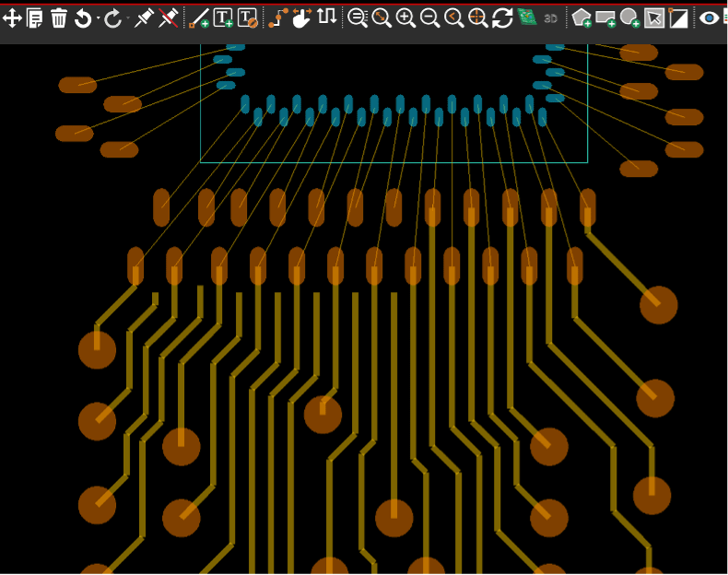The height and width of the screenshot is (575, 728).
Task: Click the Zoom Previous magnifier
Action: (454, 18)
